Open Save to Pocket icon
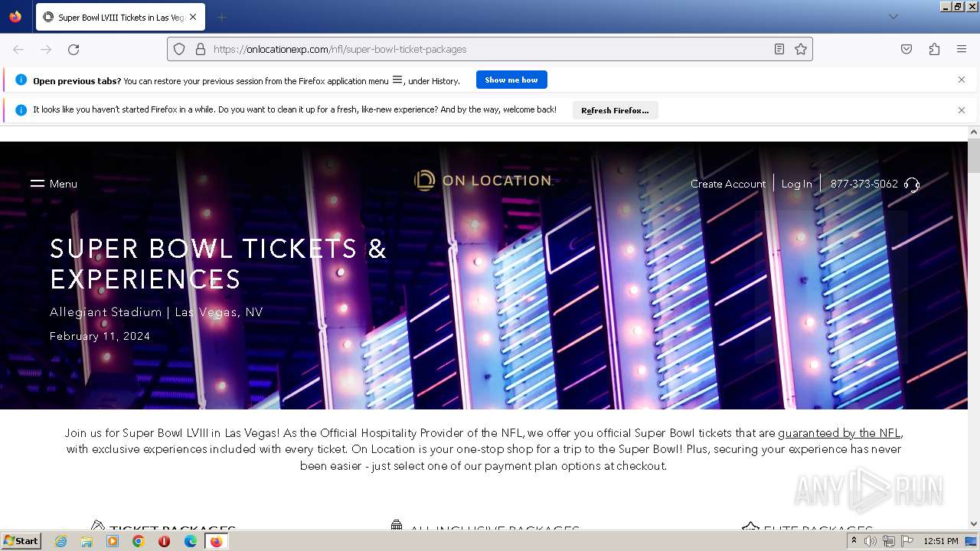The height and width of the screenshot is (551, 980). [906, 49]
